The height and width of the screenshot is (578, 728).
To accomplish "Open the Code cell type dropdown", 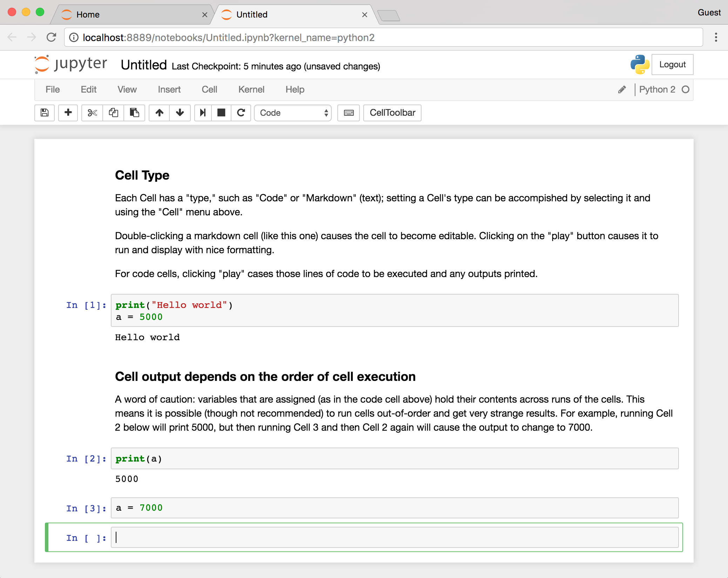I will pyautogui.click(x=293, y=113).
